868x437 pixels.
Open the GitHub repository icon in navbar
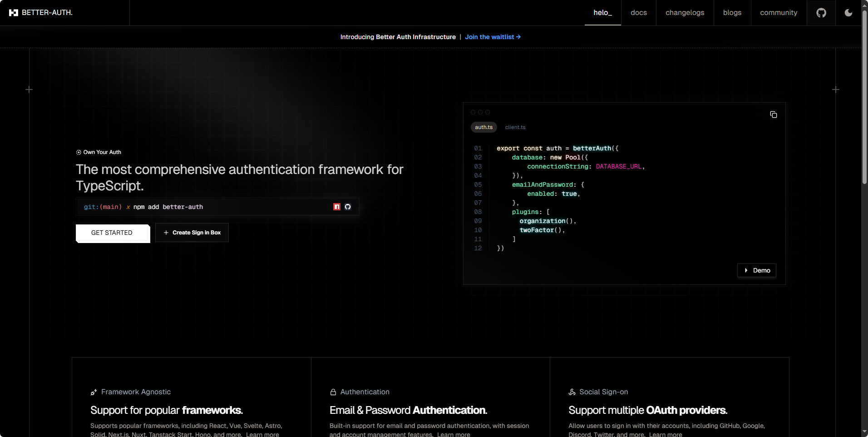(821, 13)
